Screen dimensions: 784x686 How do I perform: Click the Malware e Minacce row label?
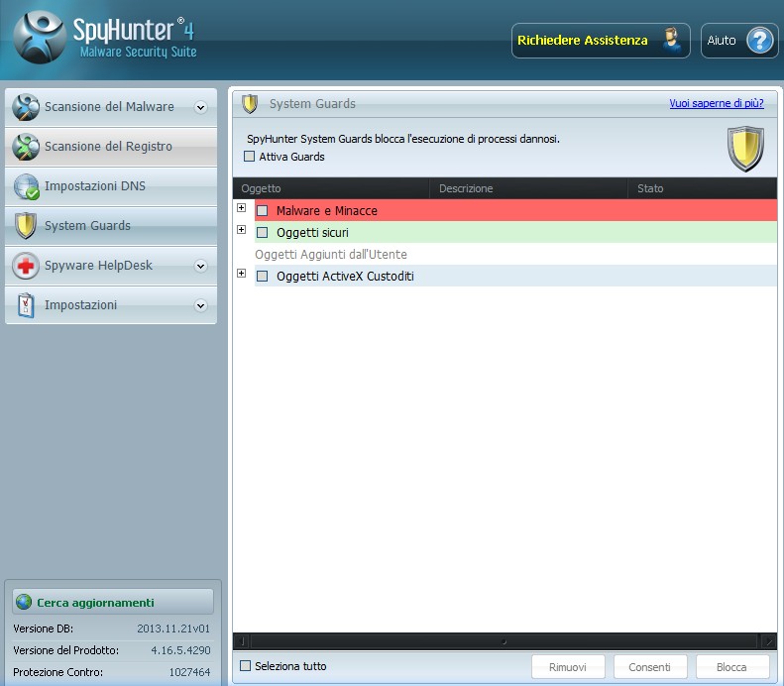(x=327, y=210)
